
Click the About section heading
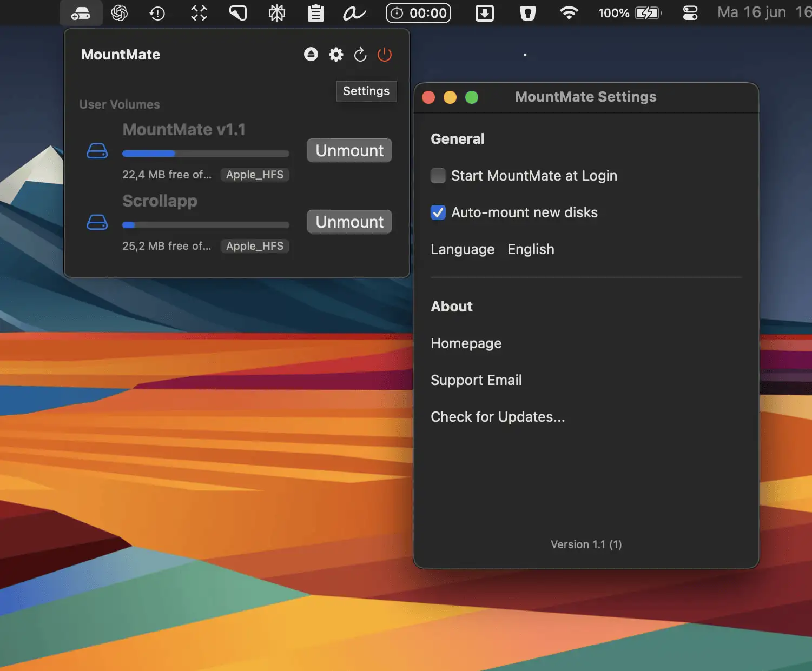click(452, 307)
